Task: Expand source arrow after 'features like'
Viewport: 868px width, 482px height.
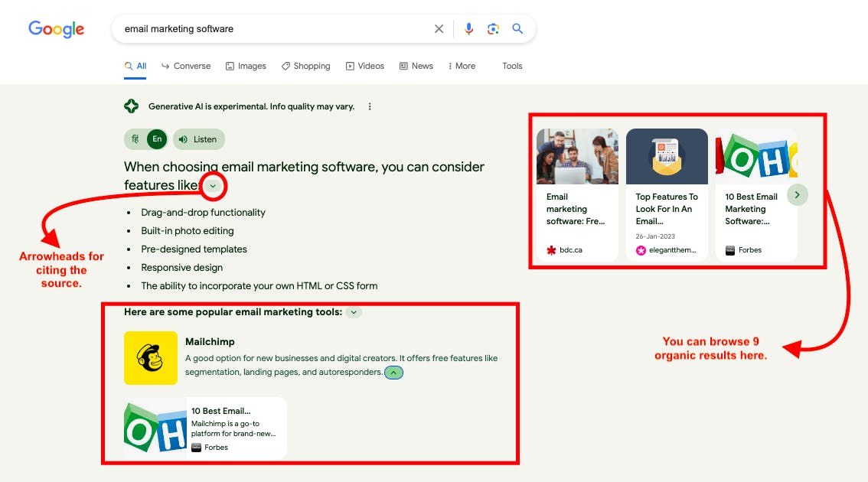Action: coord(213,186)
